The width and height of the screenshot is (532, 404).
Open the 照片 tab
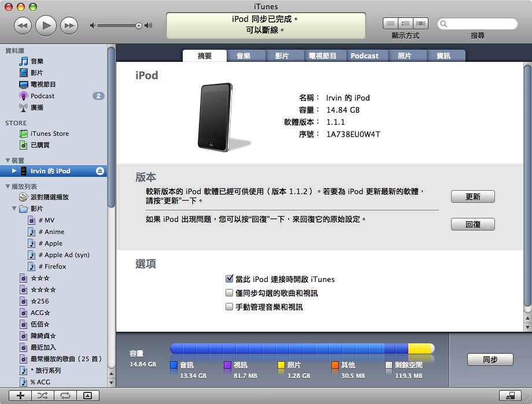pos(405,56)
